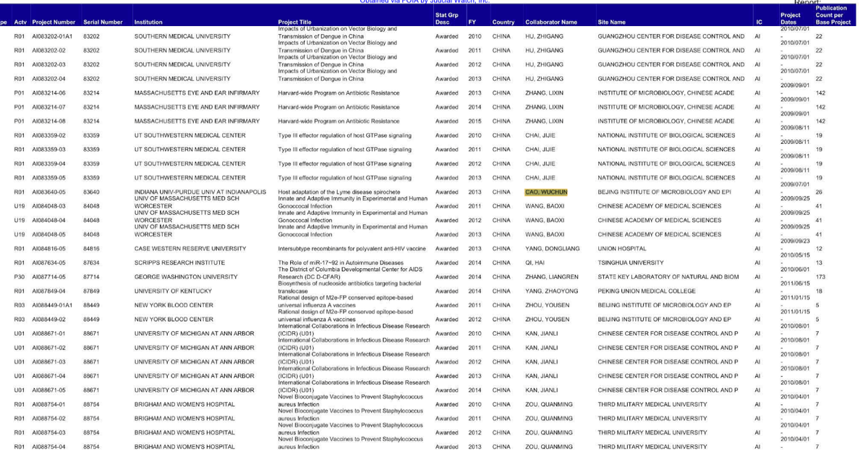Click the highlighted CAO, WUCHUN collaborator name
The height and width of the screenshot is (460, 868).
(x=545, y=192)
